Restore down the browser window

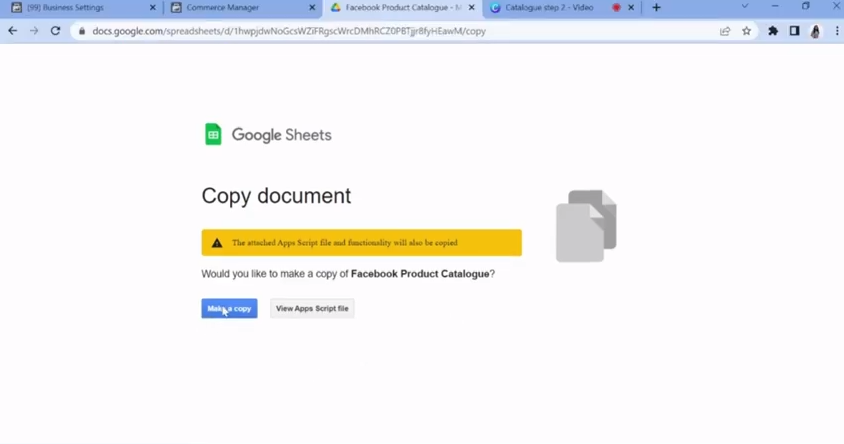pos(805,6)
